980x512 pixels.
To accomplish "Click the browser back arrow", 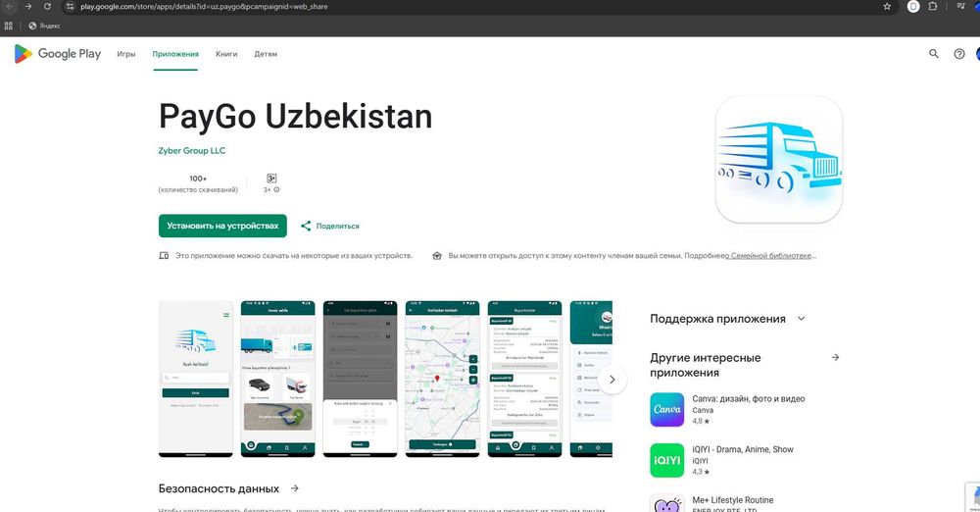I will pyautogui.click(x=9, y=6).
